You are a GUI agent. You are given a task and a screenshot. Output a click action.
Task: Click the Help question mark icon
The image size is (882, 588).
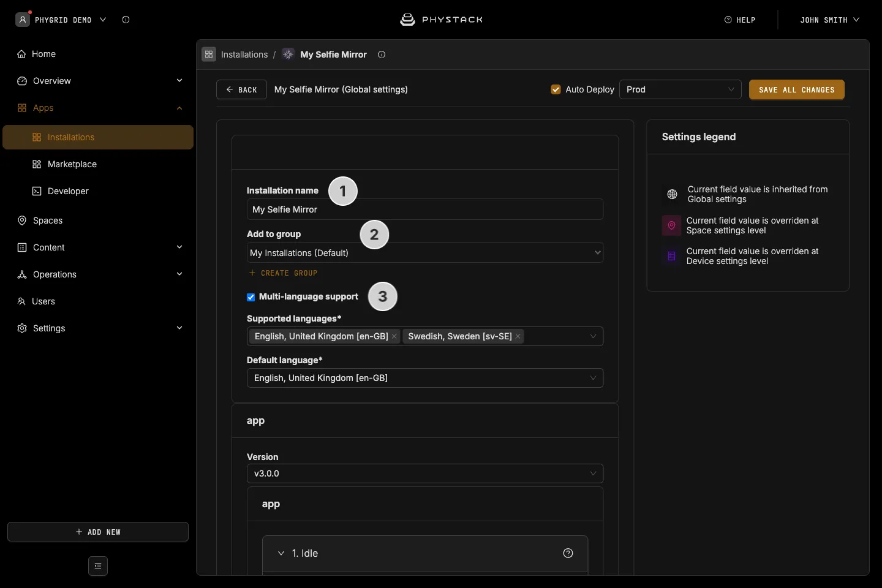pos(728,20)
